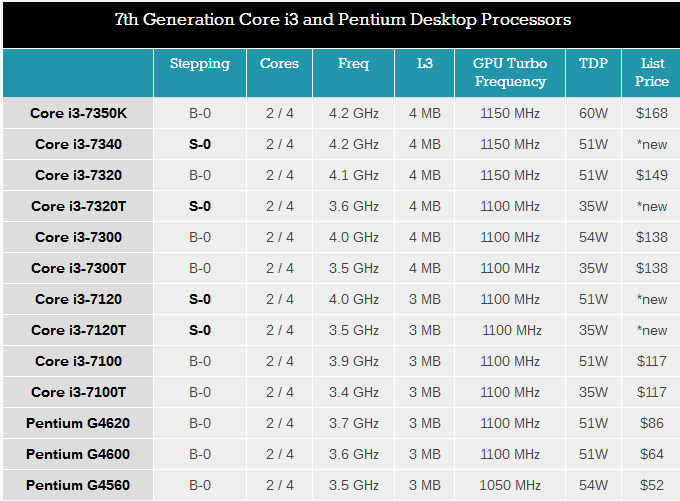
Task: Select the 3.6 GHz frequency of Core i3-7320T
Action: [x=353, y=206]
